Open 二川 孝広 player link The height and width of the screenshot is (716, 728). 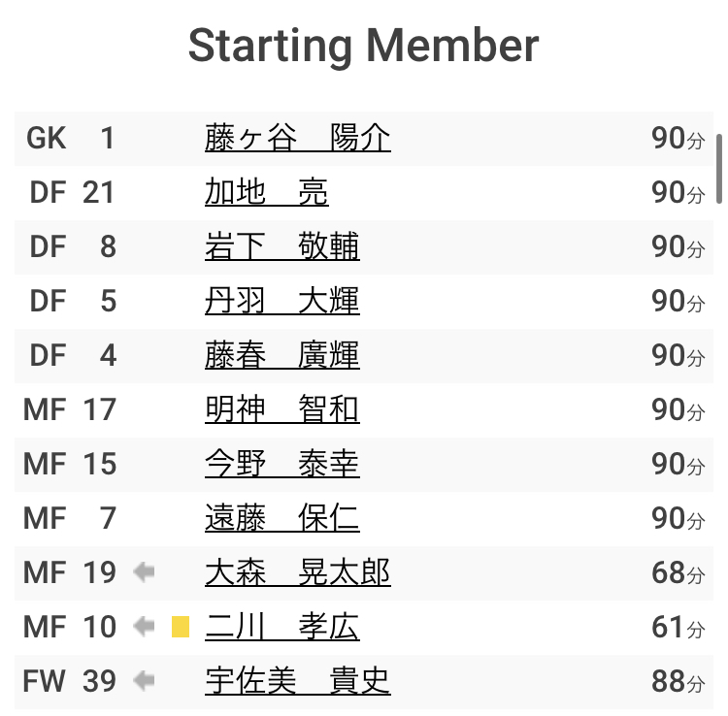(282, 627)
